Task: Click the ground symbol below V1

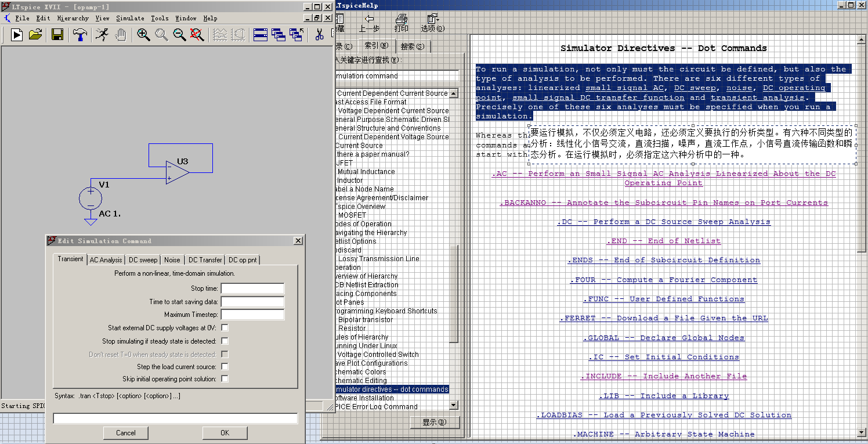Action: click(91, 222)
